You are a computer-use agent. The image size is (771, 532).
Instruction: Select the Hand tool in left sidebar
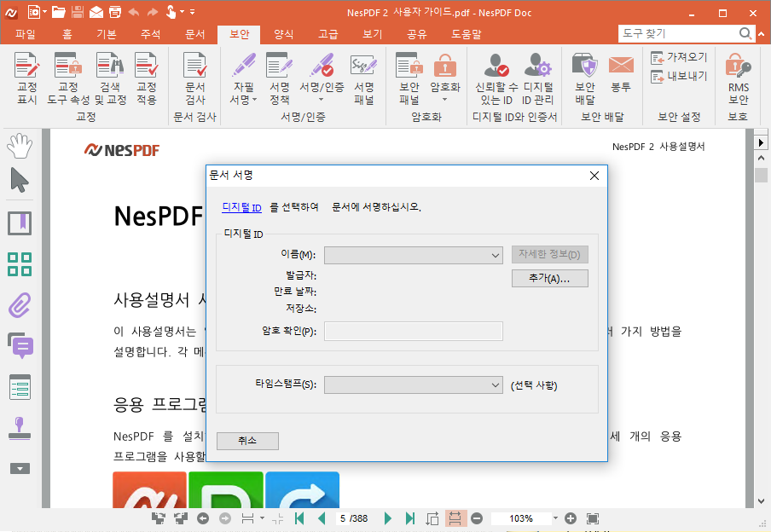pos(20,146)
